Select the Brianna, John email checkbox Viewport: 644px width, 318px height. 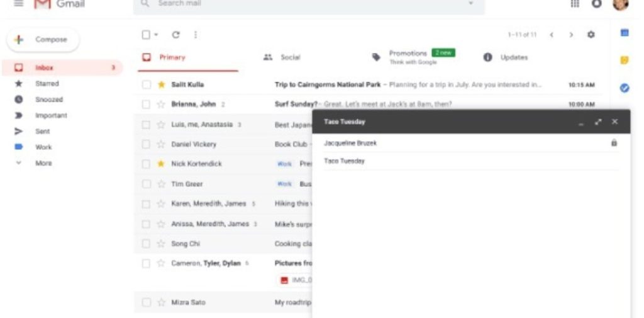(146, 105)
